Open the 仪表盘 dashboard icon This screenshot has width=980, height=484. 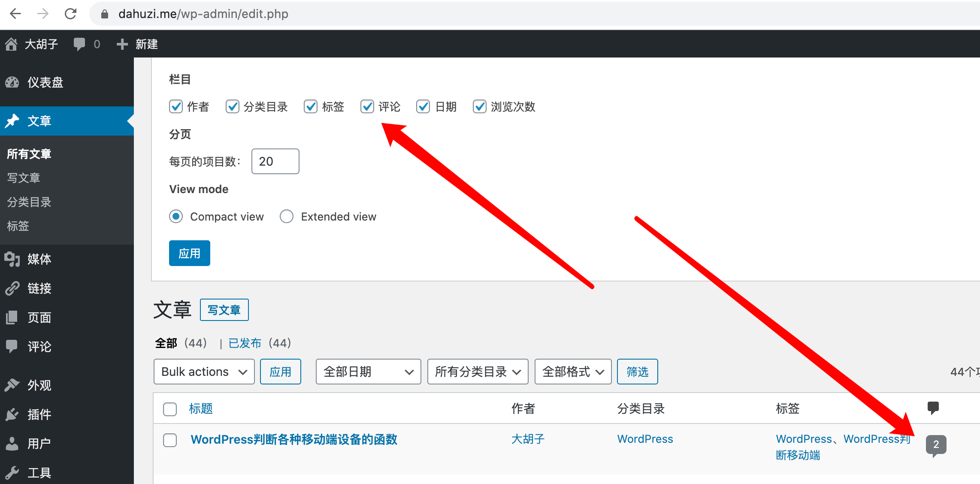12,82
